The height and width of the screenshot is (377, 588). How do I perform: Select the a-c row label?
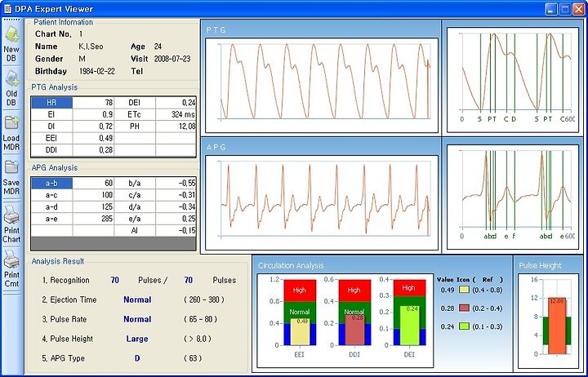51,195
